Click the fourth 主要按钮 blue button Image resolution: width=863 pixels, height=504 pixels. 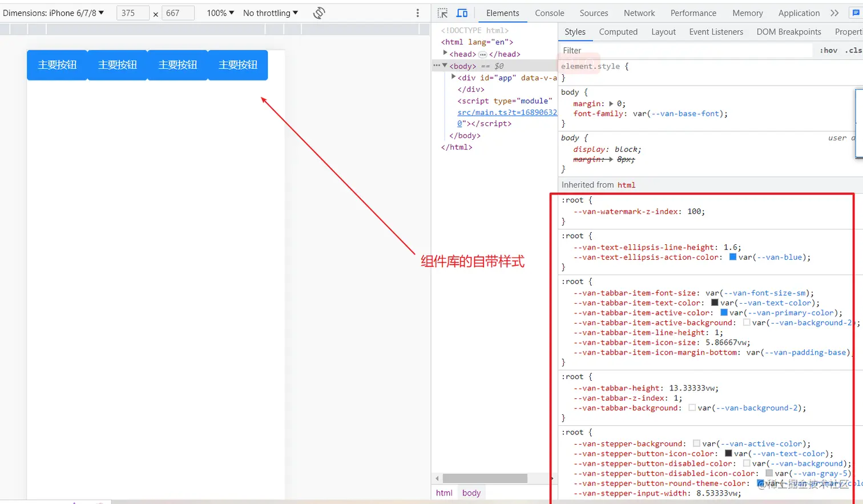coord(238,65)
